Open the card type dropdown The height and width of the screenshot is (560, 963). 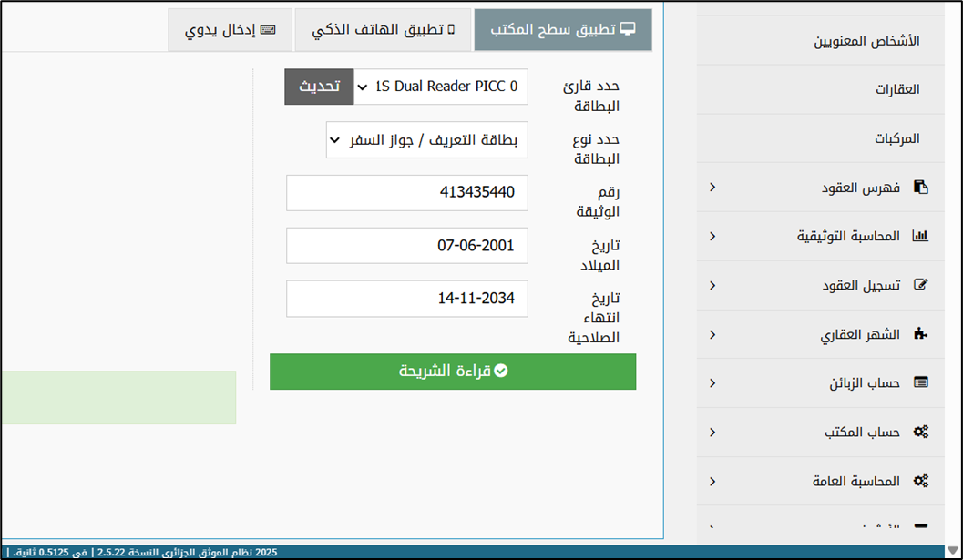click(426, 141)
